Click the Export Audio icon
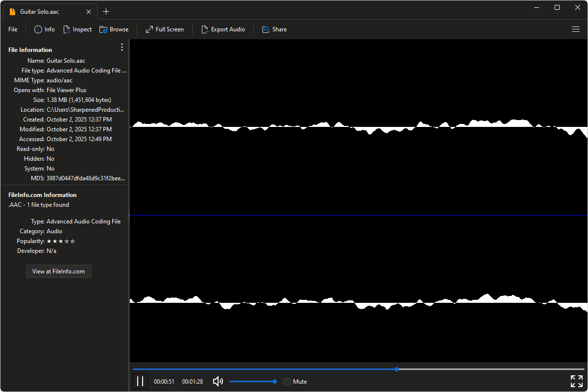The image size is (588, 392). [x=205, y=29]
